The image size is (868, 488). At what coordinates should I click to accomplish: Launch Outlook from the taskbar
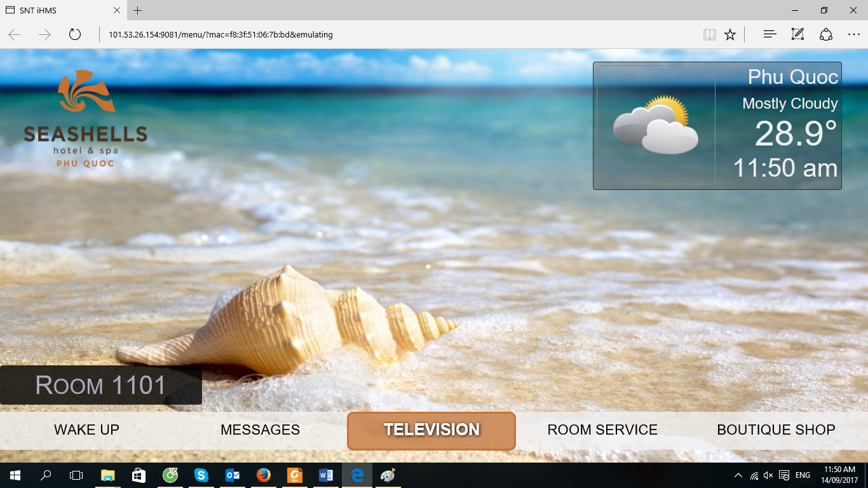[x=231, y=475]
